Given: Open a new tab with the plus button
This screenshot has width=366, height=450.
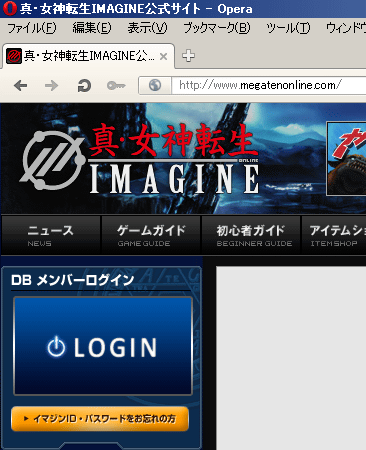Looking at the screenshot, I should pyautogui.click(x=188, y=56).
